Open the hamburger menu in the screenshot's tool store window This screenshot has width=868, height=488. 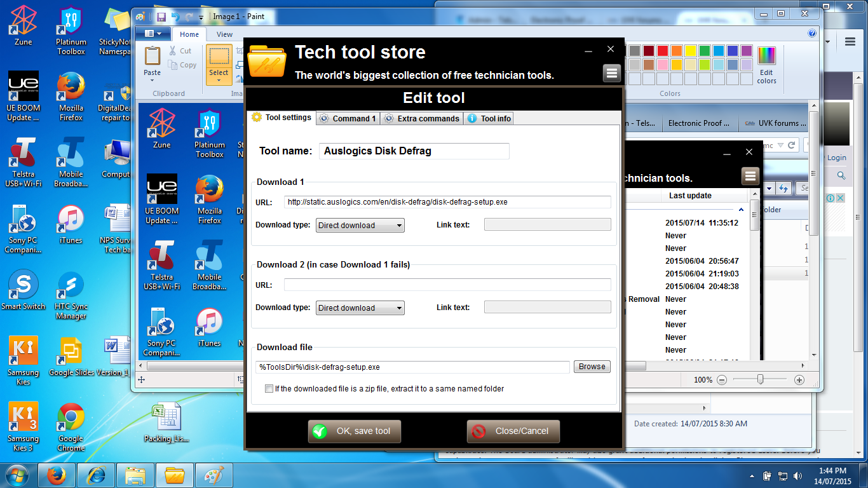[x=750, y=176]
